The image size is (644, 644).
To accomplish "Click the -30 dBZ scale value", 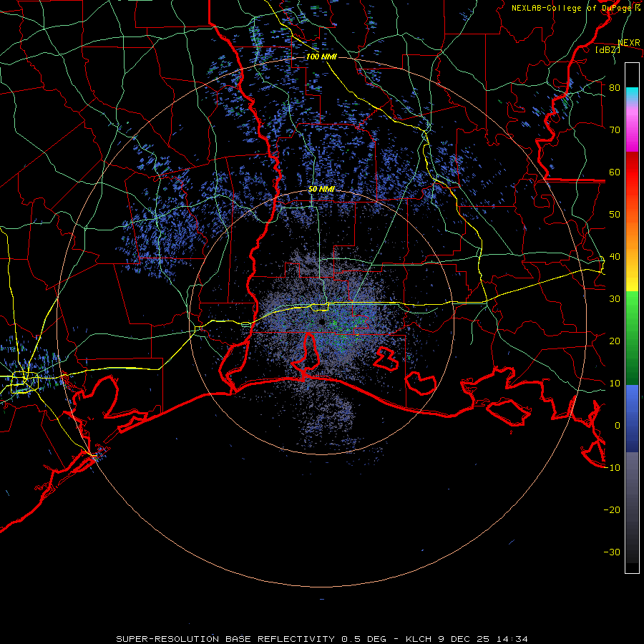I will [612, 552].
